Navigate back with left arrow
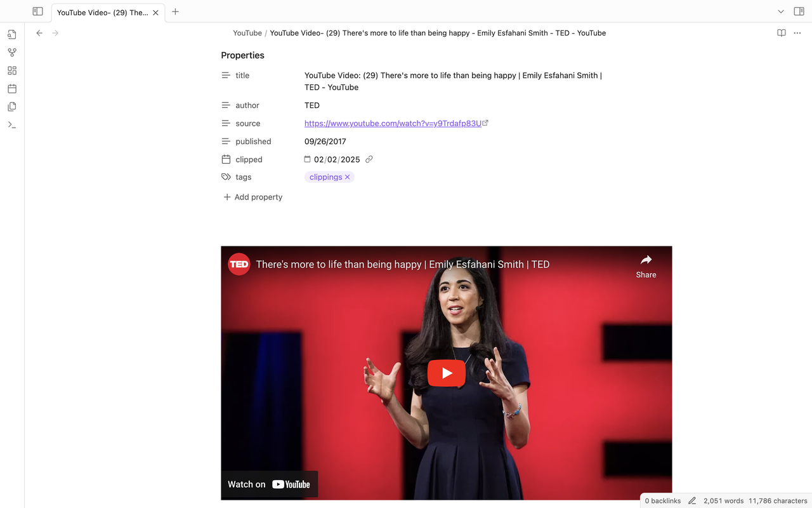Image resolution: width=812 pixels, height=508 pixels. (x=39, y=33)
